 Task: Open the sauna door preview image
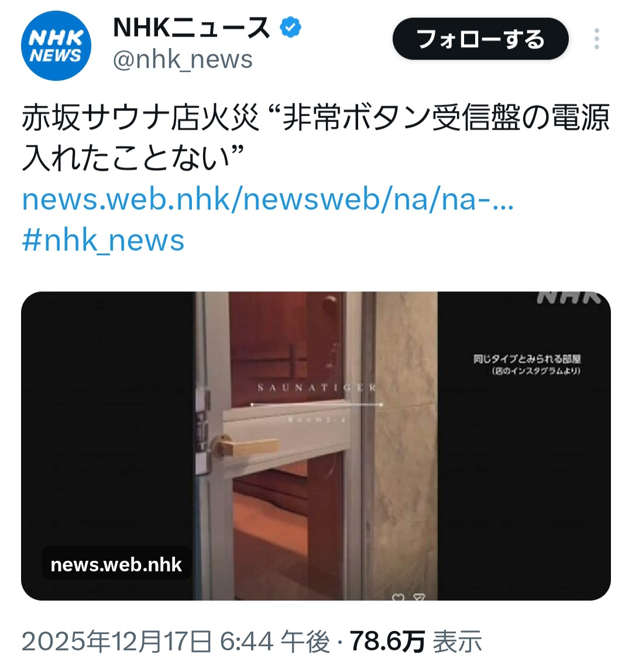click(316, 445)
